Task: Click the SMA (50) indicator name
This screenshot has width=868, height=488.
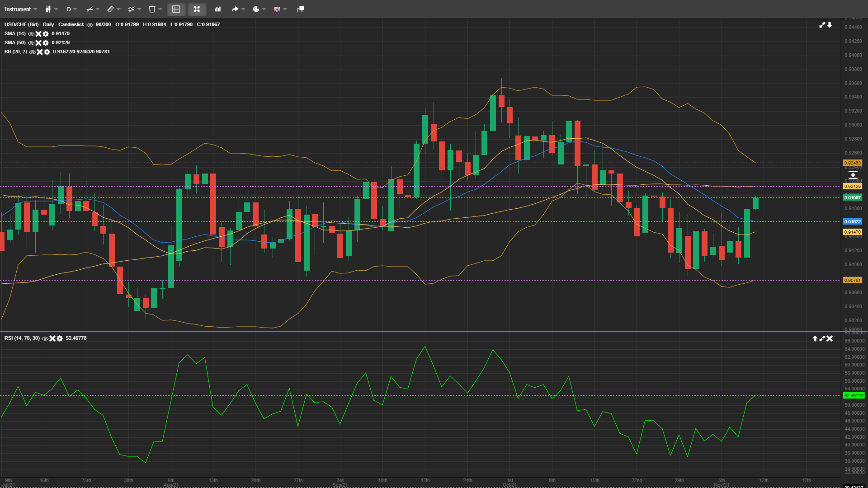Action: click(x=15, y=43)
